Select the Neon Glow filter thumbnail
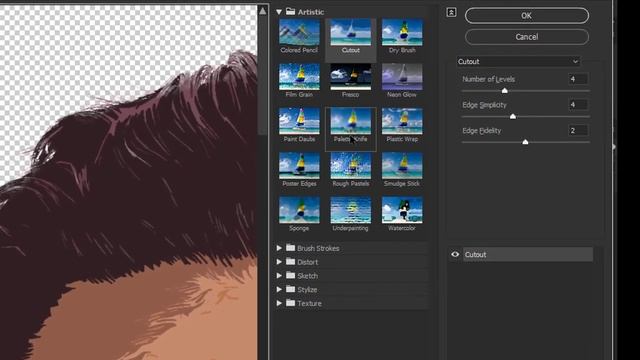640x360 pixels. [x=402, y=77]
